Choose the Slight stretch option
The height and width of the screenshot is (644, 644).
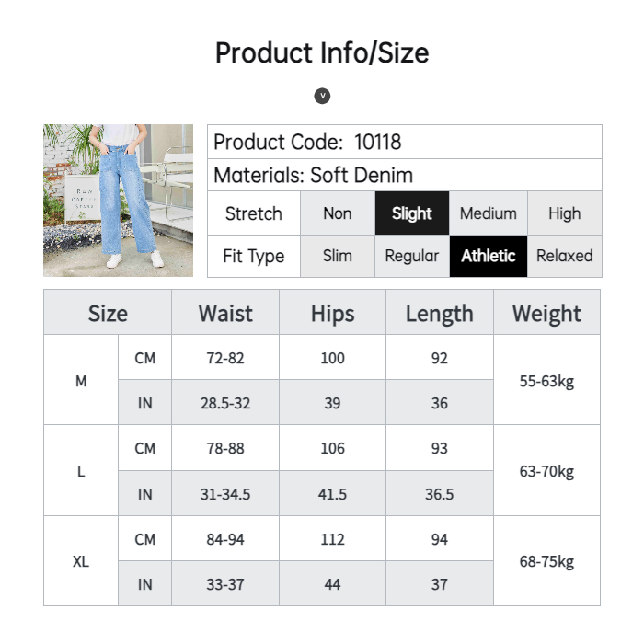tap(411, 213)
